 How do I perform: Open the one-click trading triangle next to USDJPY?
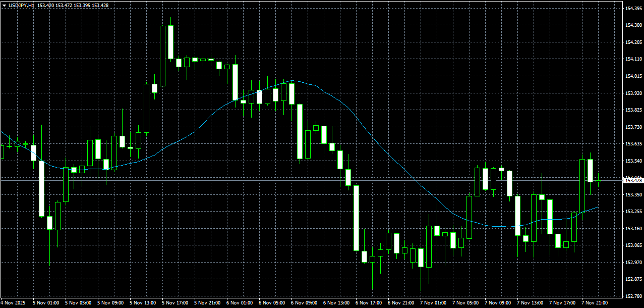click(x=4, y=5)
